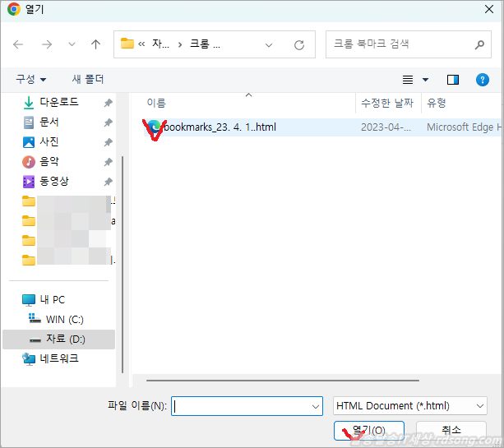Open recent locations dropdown arrow
The image size is (504, 448).
[72, 44]
